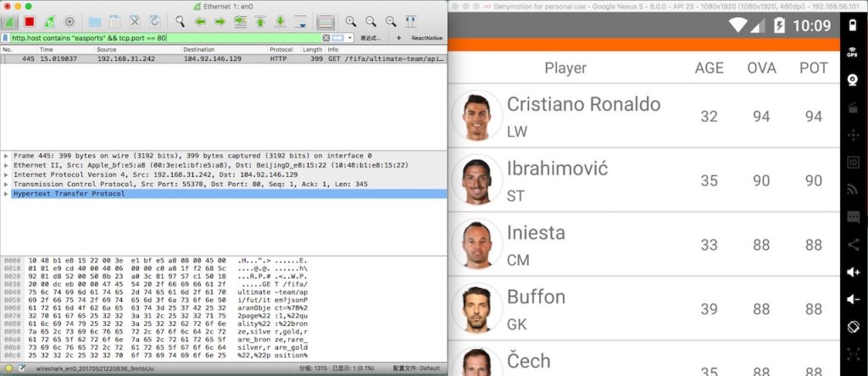Viewport: 868px width, 376px height.
Task: Click the Find packet magnifier icon
Action: click(x=180, y=21)
